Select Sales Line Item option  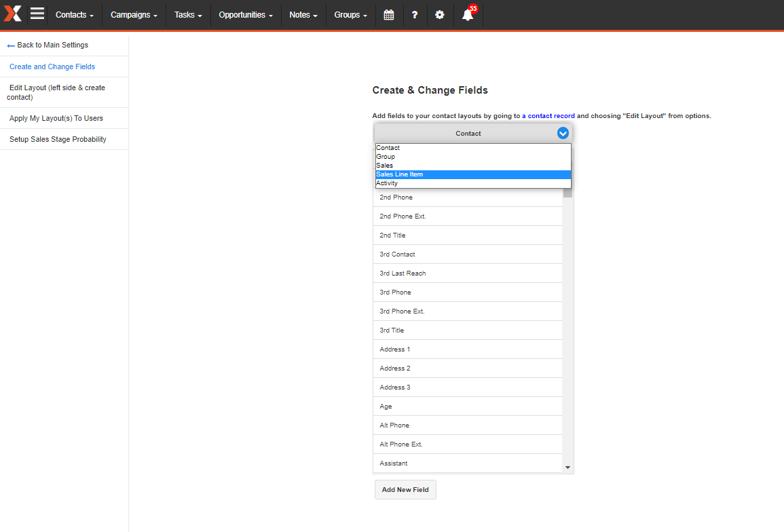[400, 174]
